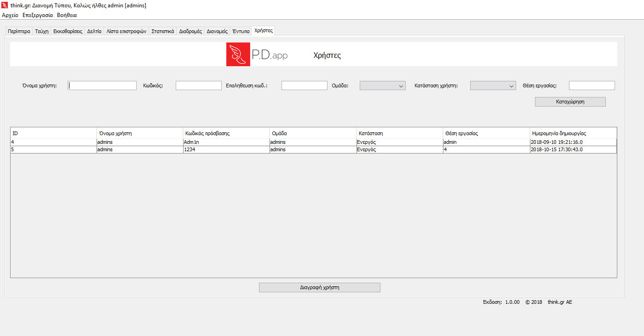
Task: Click the Ημερομηνία δημιουργίας column header
Action: [573, 133]
